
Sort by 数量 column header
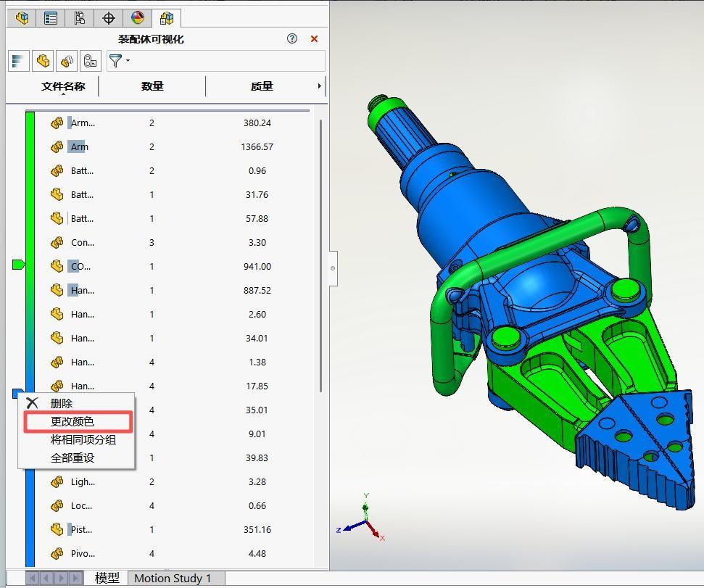(x=152, y=86)
